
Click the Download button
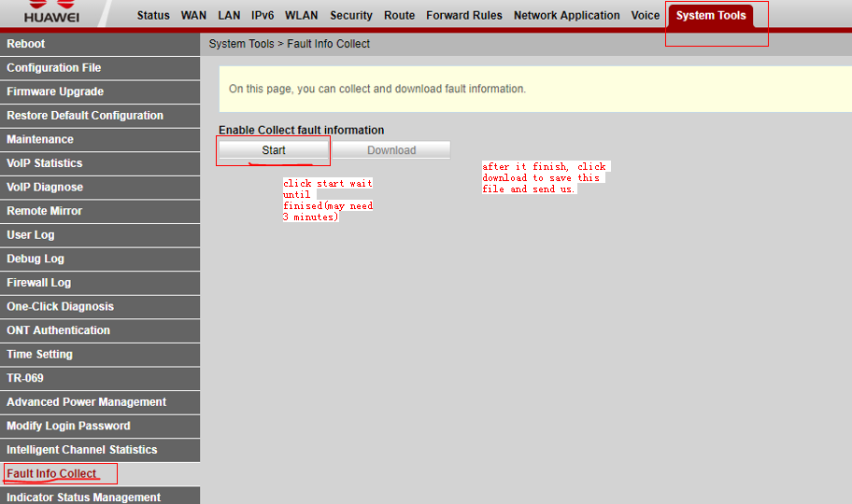click(x=390, y=150)
